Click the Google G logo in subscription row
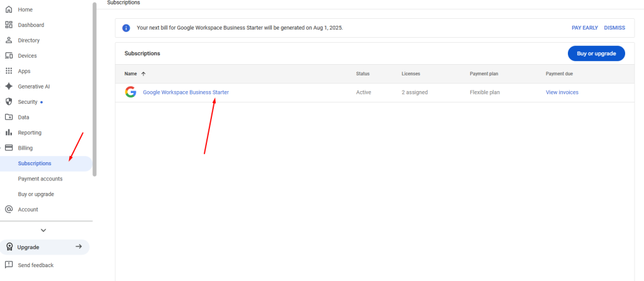The width and height of the screenshot is (644, 281). click(131, 92)
